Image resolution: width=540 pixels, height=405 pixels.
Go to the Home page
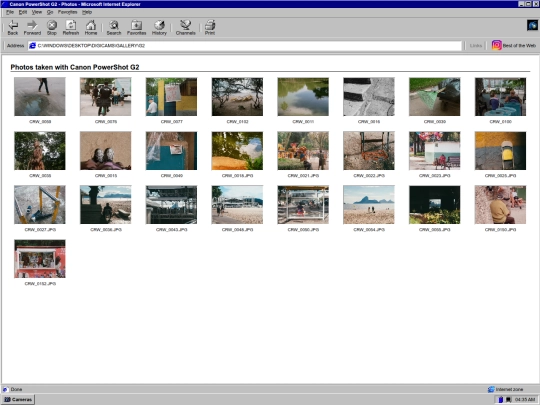coord(91,27)
